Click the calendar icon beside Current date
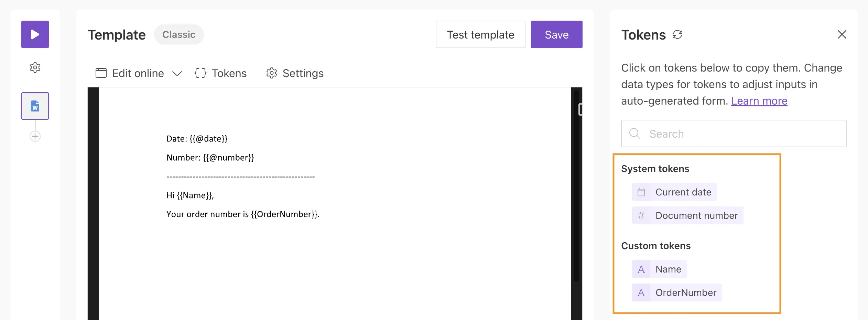868x320 pixels. click(x=641, y=192)
